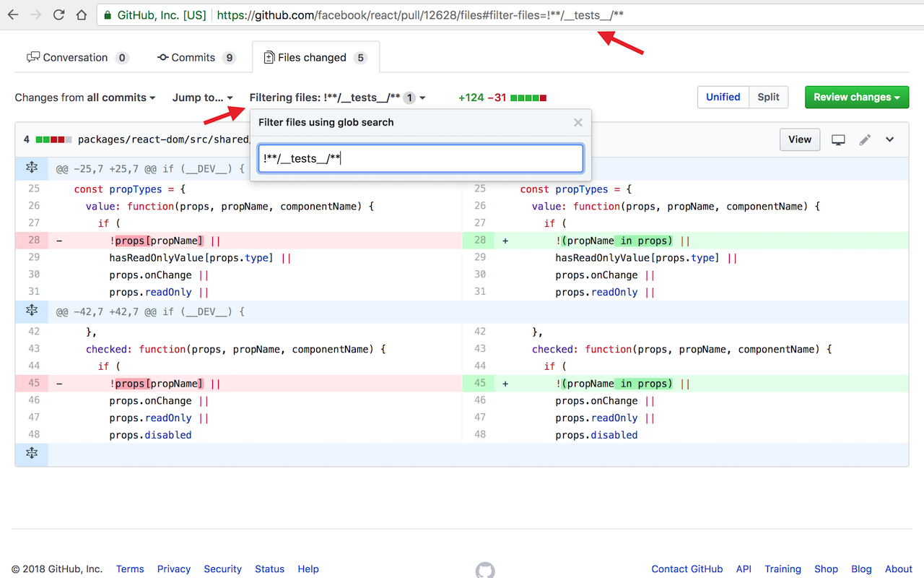Toggle the Filtering files dropdown

[337, 98]
